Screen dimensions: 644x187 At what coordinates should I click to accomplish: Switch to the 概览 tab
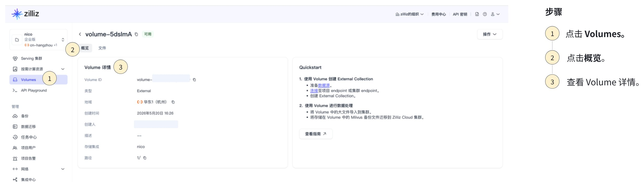[85, 48]
